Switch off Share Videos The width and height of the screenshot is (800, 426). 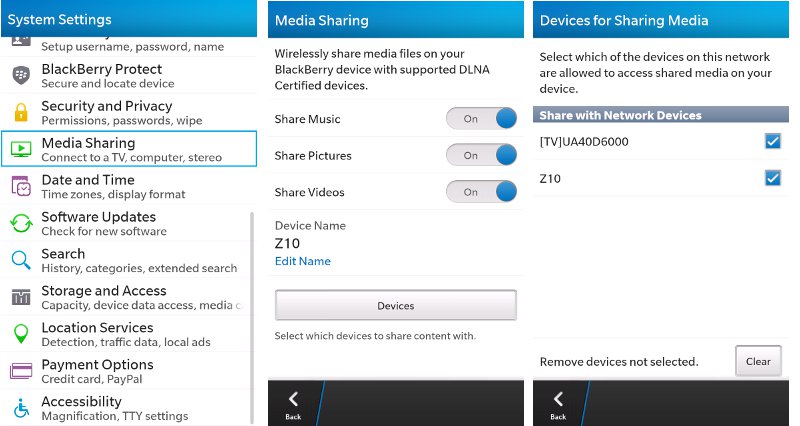pos(481,192)
